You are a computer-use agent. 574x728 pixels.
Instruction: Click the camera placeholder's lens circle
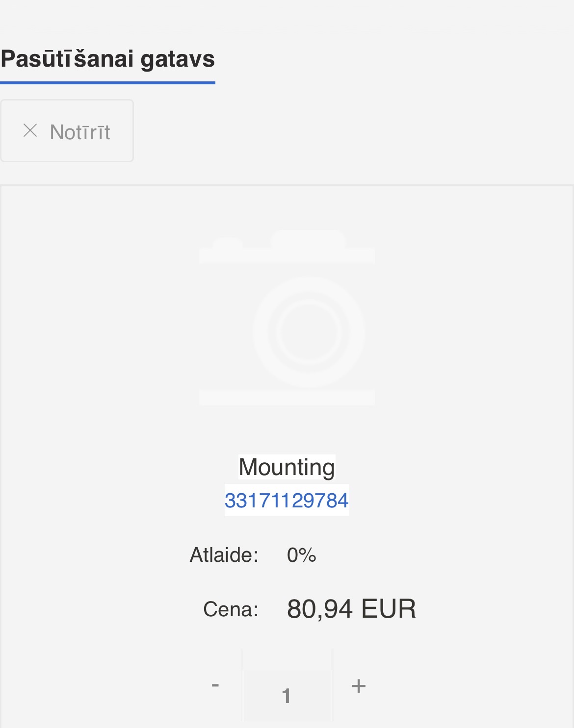pyautogui.click(x=309, y=332)
